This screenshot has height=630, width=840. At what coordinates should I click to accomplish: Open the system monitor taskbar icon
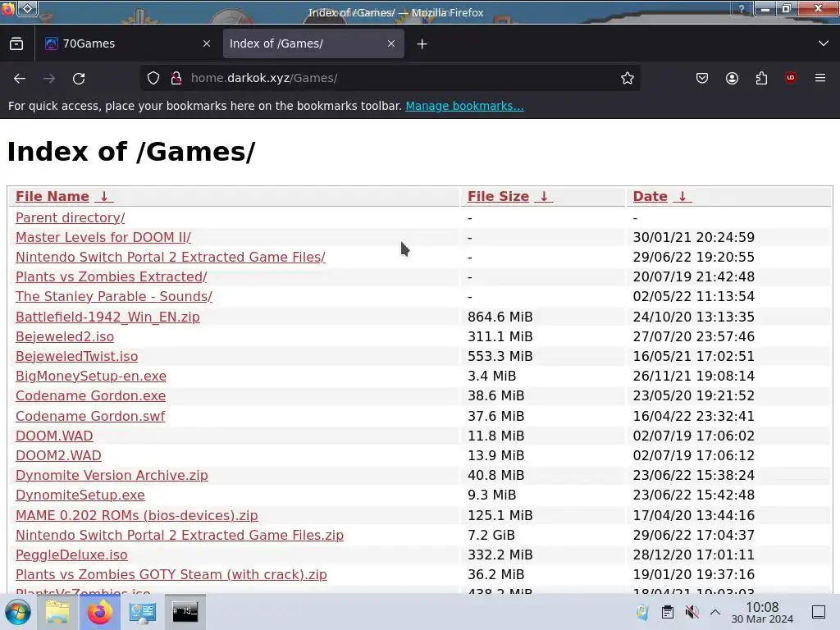[x=143, y=612]
